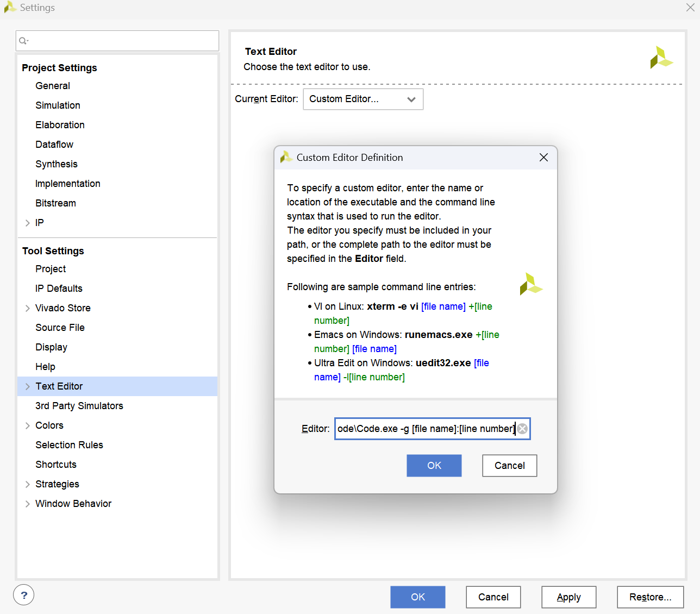Screen dimensions: 700x614
Task: Open the Current Editor dropdown
Action: (362, 99)
